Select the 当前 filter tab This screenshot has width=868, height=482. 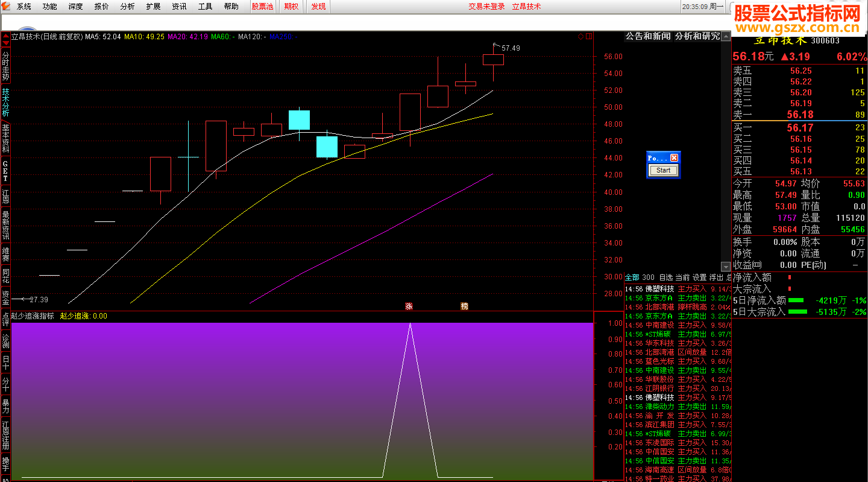click(682, 277)
